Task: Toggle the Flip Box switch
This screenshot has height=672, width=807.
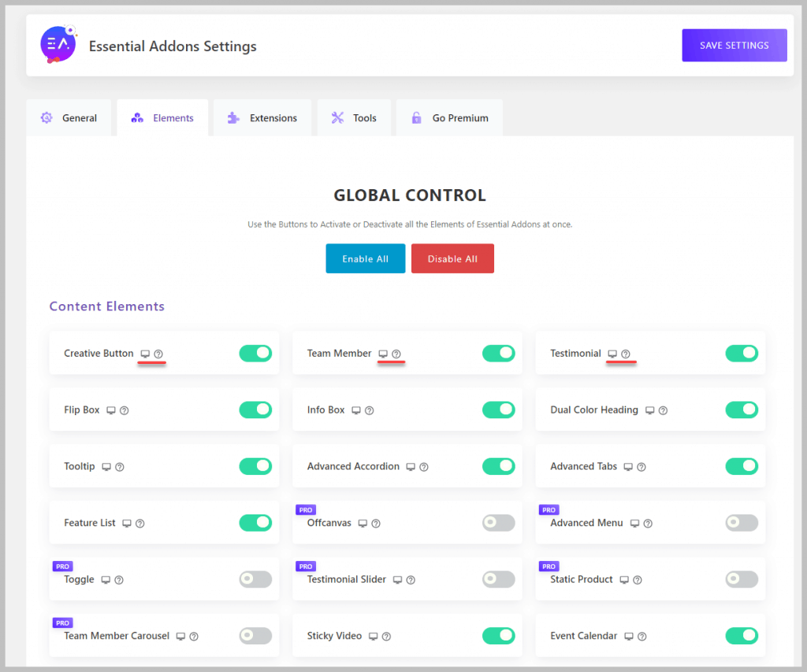Action: coord(256,410)
